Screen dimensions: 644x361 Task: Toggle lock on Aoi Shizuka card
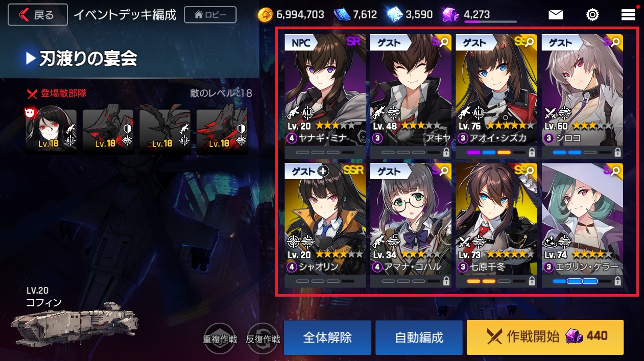click(x=532, y=152)
